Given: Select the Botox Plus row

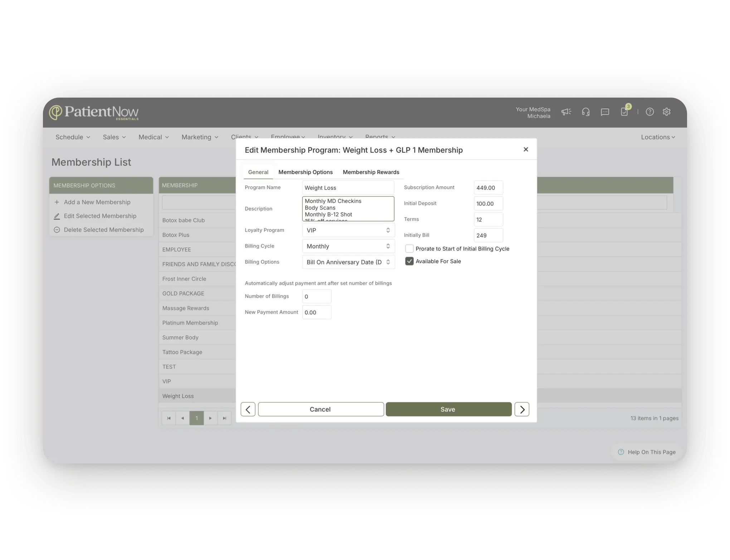Looking at the screenshot, I should pyautogui.click(x=197, y=235).
